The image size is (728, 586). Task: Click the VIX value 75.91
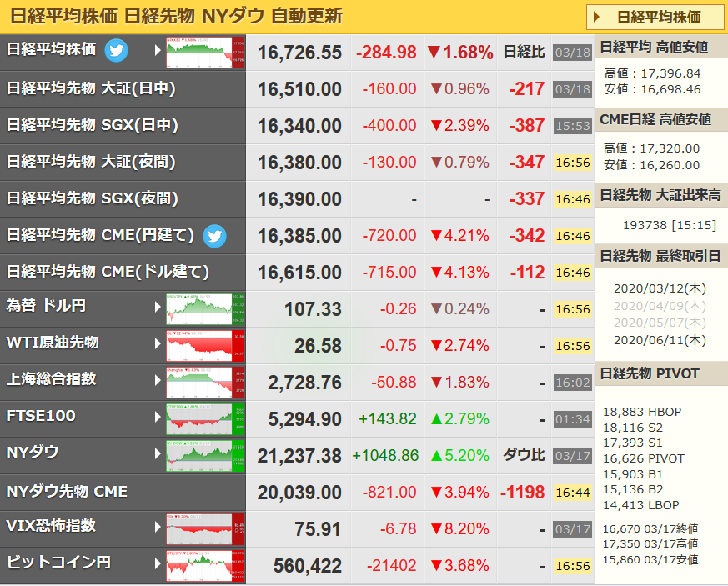318,529
